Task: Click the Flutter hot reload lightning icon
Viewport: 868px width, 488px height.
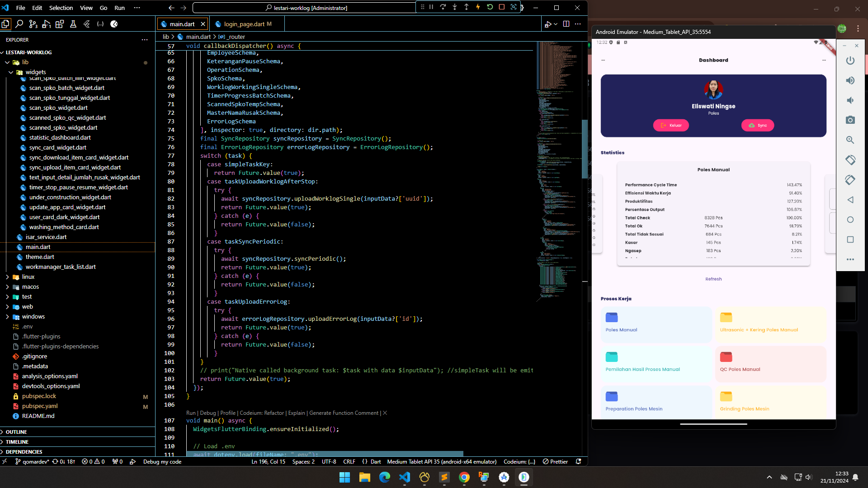Action: tap(478, 7)
